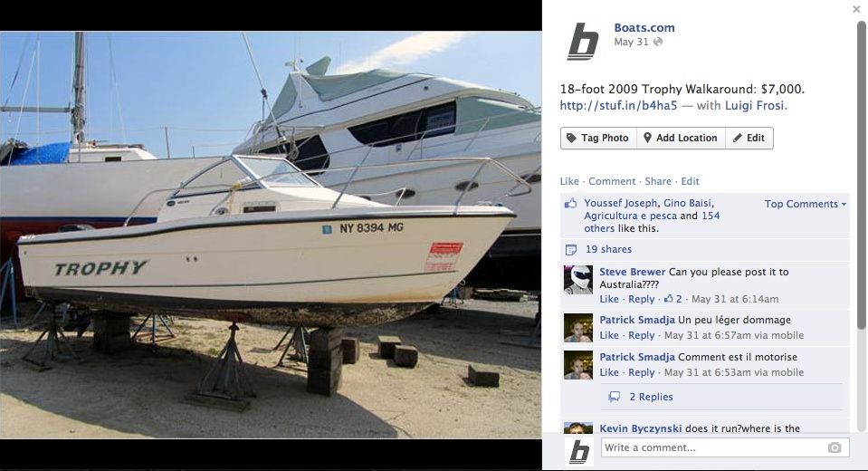Click Patrick Smadja's avatar on Un peu comment
Viewport: 868px width, 471px height.
pyautogui.click(x=578, y=328)
